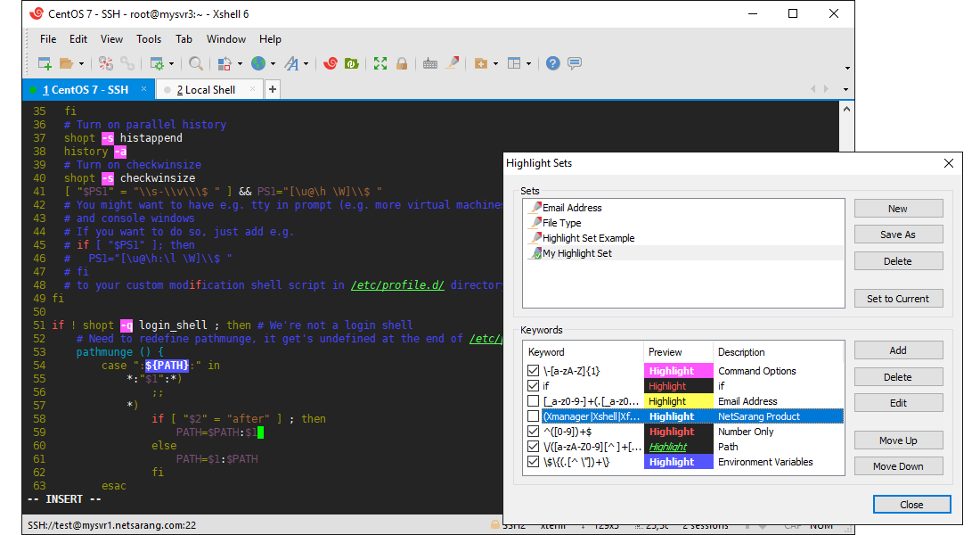Expand Font dropdown arrow
980x535 pixels.
point(306,64)
